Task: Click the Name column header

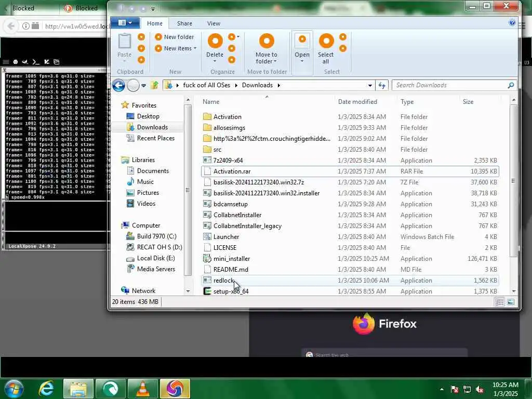Action: point(211,102)
